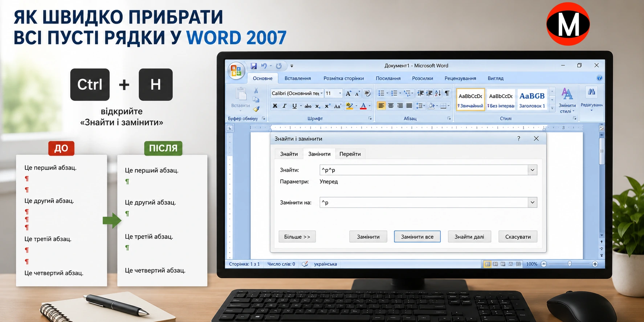Open the font size 11 dropdown
The image size is (644, 322).
[x=340, y=93]
